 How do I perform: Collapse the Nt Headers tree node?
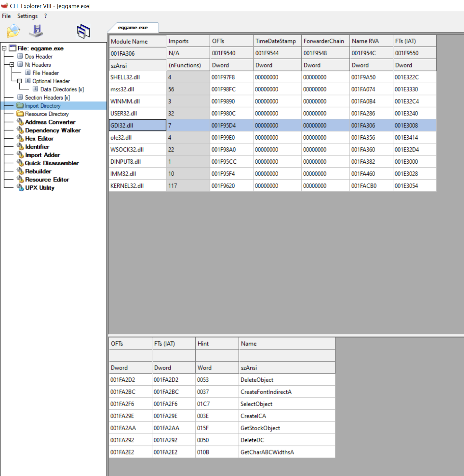12,65
